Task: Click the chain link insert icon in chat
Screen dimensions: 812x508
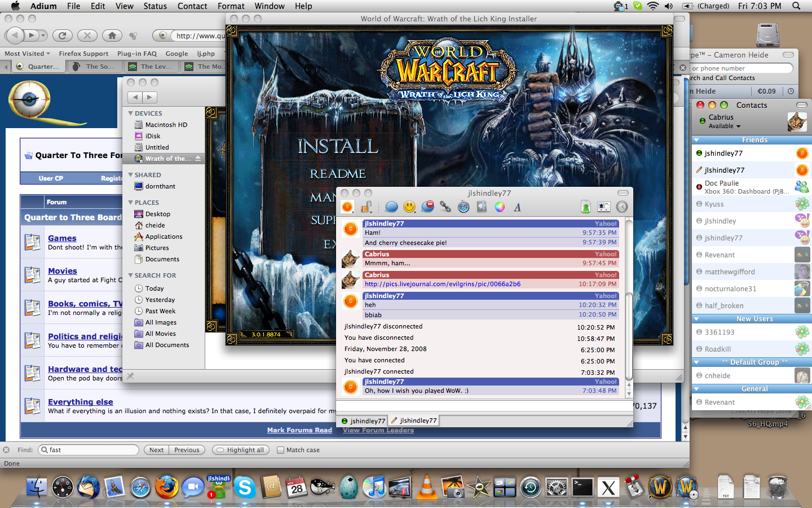Action: point(445,207)
